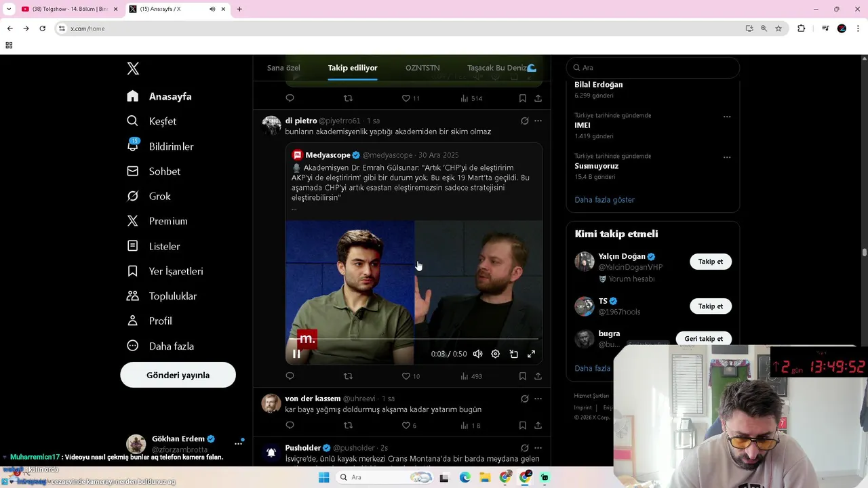Screen dimensions: 868x488
Task: Click the X logo in sidebar
Action: 133,68
